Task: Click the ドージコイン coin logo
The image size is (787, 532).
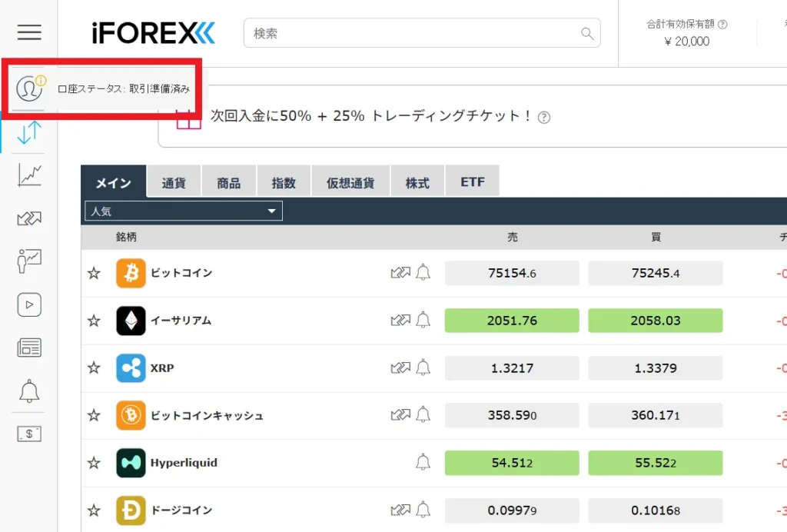Action: pos(131,510)
